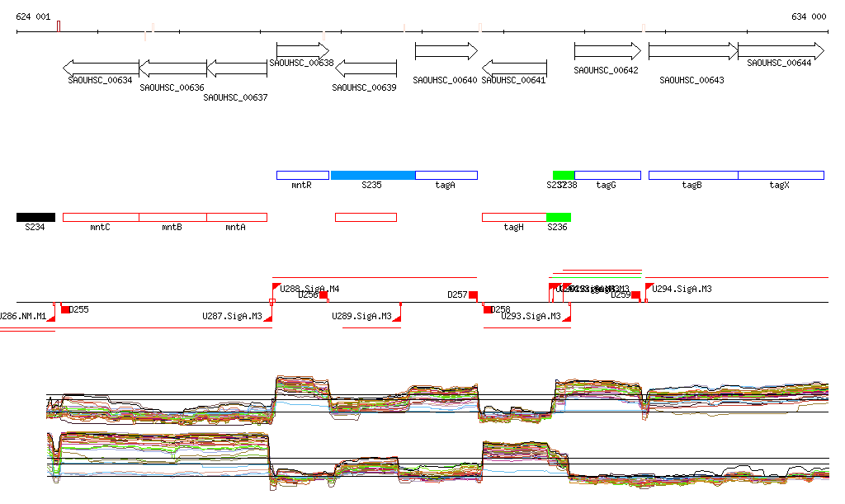Click the U288.SigA.M4 promoter flag
This screenshot has height=504, width=845.
[x=276, y=287]
